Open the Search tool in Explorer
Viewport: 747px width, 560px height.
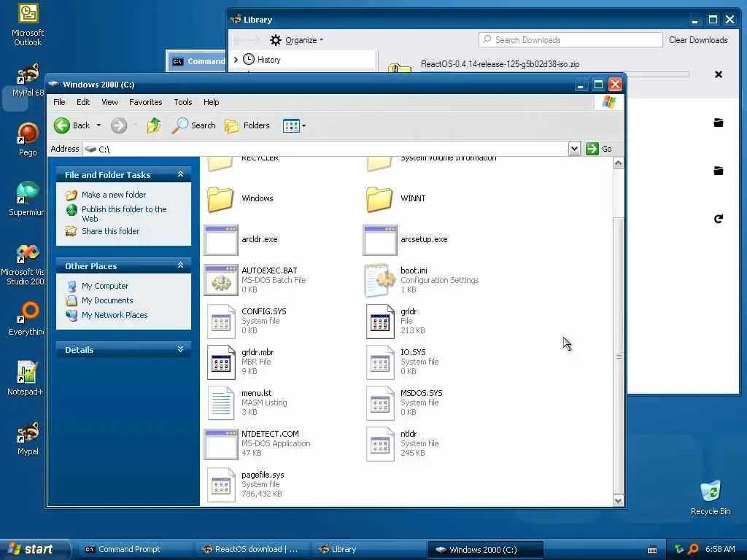tap(194, 125)
